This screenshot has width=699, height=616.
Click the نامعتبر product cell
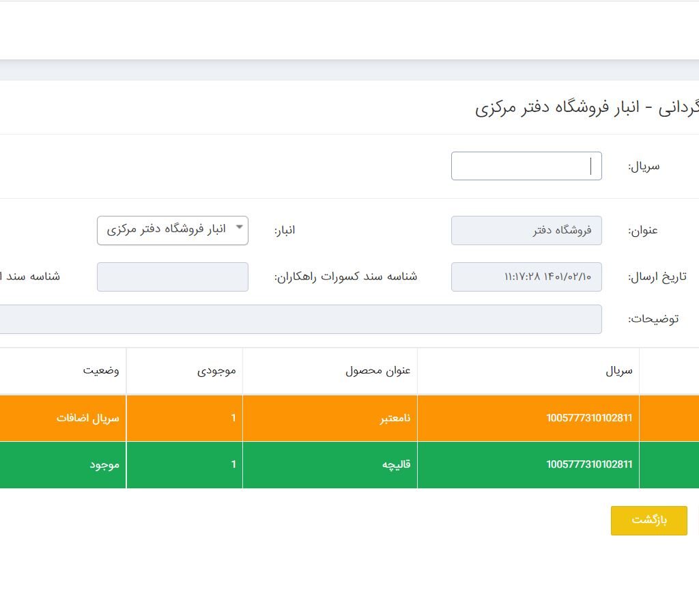pos(395,418)
